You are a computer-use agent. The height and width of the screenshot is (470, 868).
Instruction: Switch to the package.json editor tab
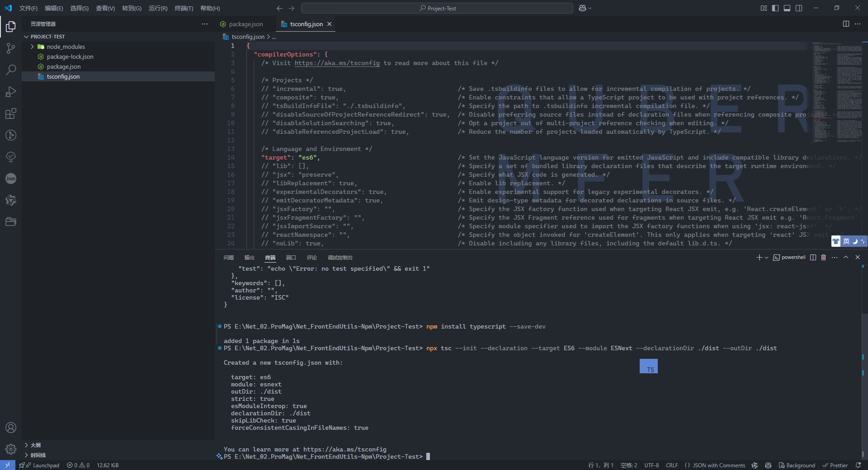pyautogui.click(x=245, y=24)
